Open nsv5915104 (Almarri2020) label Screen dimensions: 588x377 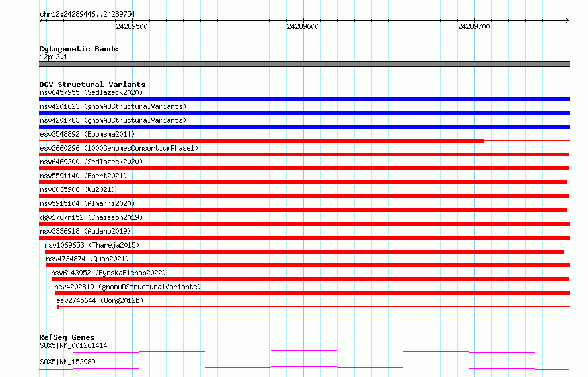click(x=87, y=203)
